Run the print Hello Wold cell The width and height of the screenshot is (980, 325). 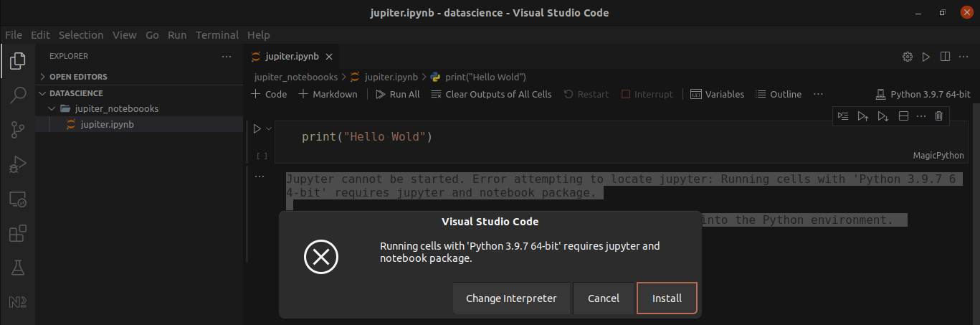coord(257,128)
